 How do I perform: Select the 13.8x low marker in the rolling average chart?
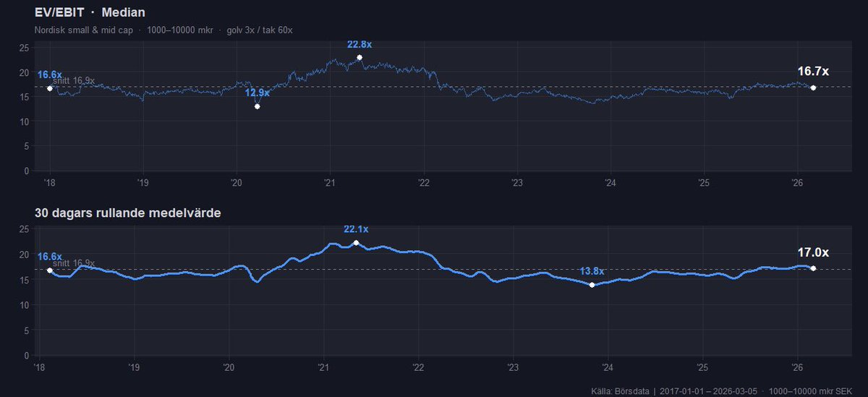592,285
